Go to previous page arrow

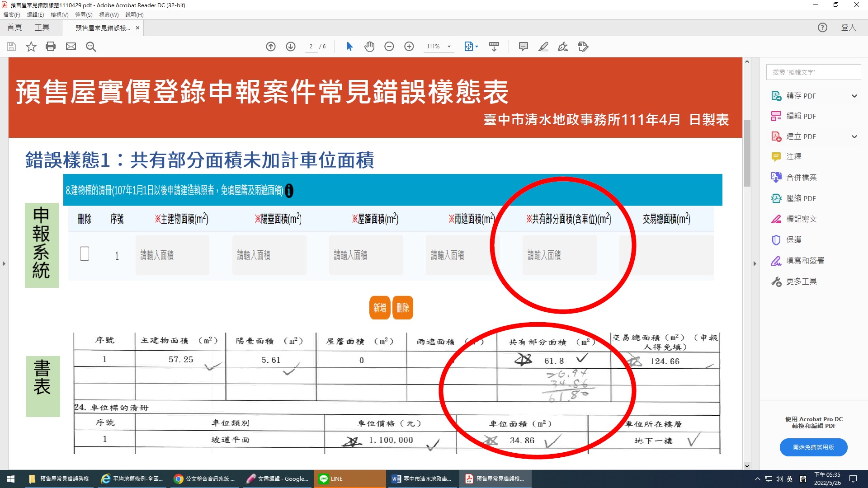[x=271, y=47]
